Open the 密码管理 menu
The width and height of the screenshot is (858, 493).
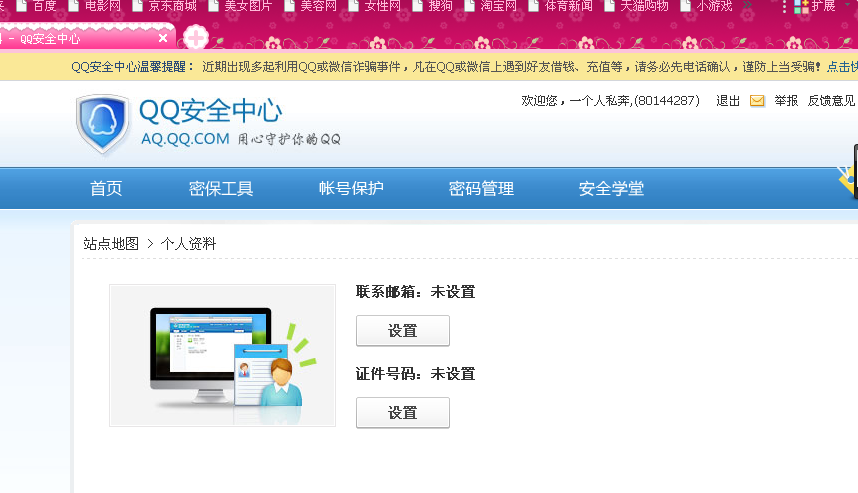[x=481, y=188]
